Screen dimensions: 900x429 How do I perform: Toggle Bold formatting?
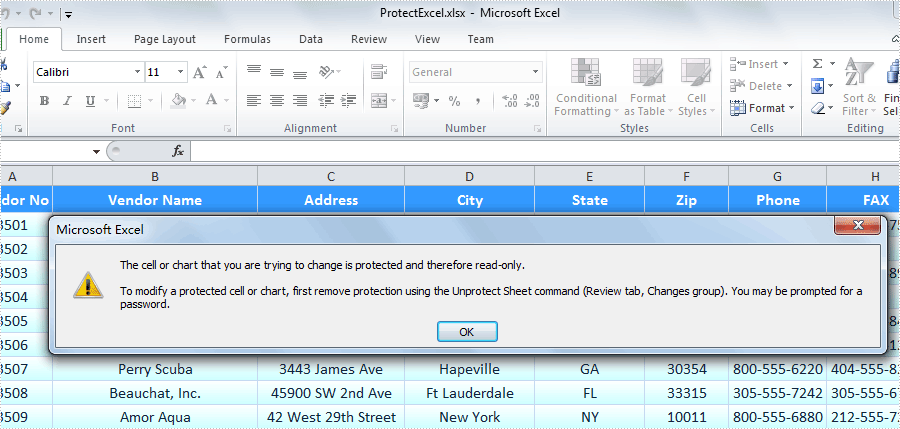[x=44, y=101]
